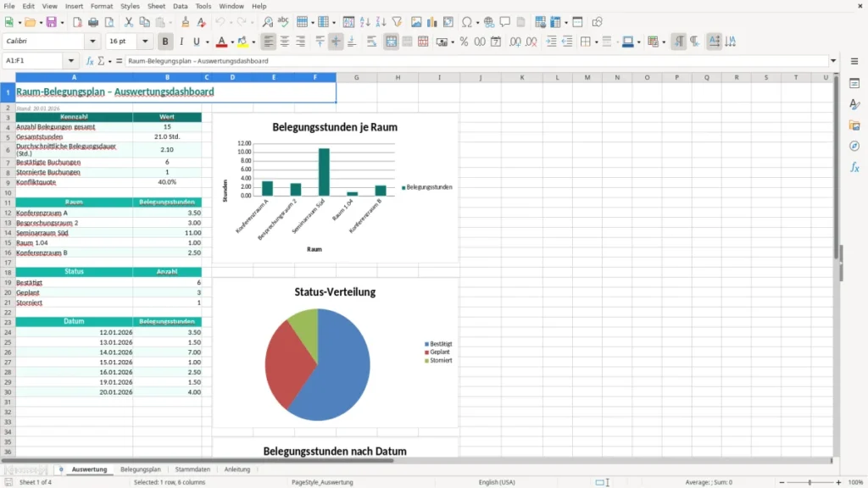
Task: Switch to the Belegungsplan sheet tab
Action: click(x=140, y=469)
